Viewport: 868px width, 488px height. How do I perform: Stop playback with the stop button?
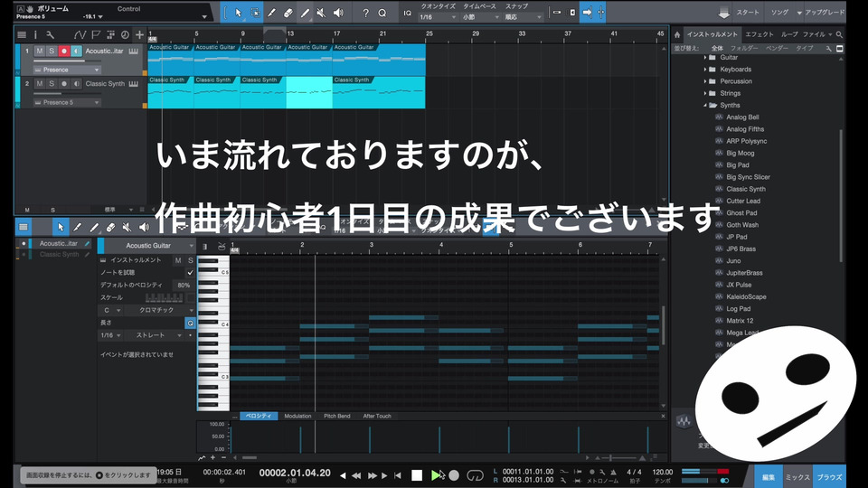417,475
